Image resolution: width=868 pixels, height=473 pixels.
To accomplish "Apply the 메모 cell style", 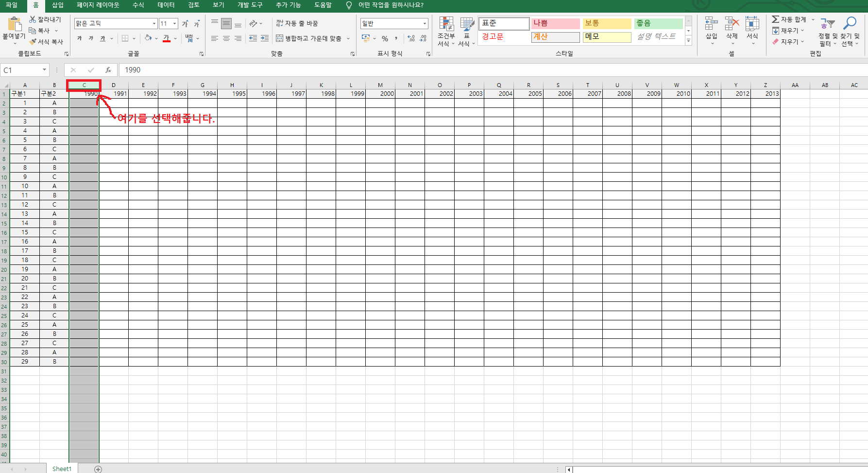I will (x=607, y=37).
